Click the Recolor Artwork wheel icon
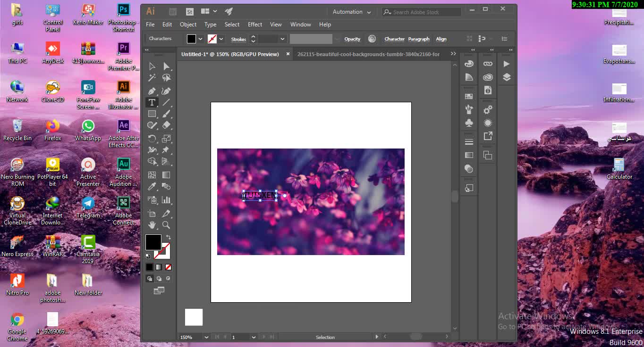Screen dimensions: 644x347 click(x=372, y=39)
